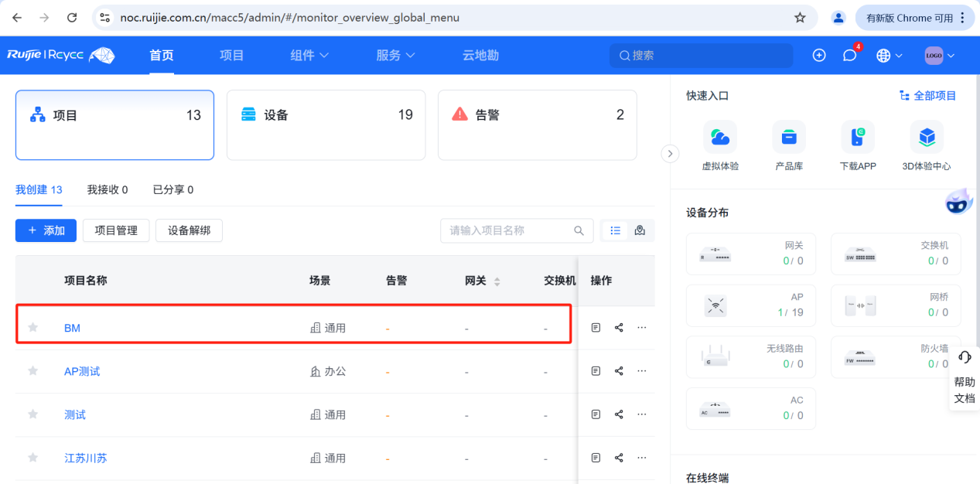Switch project view to map mode
The image size is (980, 484).
tap(639, 230)
